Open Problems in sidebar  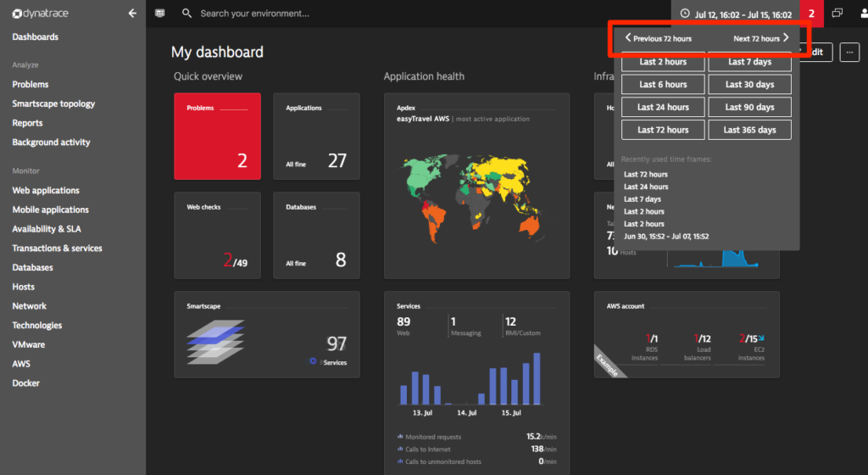(31, 84)
